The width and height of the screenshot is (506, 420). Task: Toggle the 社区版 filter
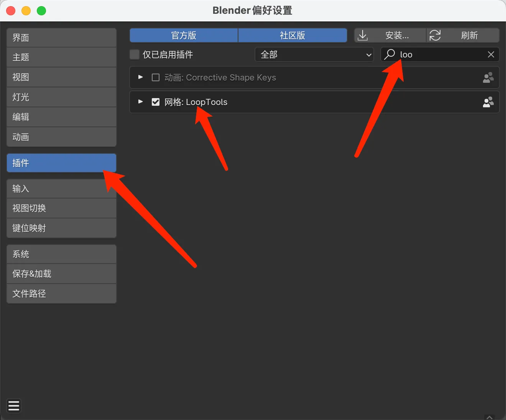click(292, 36)
